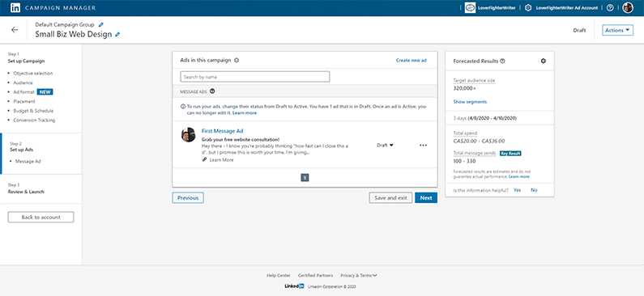Go to Conversion Tracking step
Image resolution: width=644 pixels, height=296 pixels.
coord(34,121)
